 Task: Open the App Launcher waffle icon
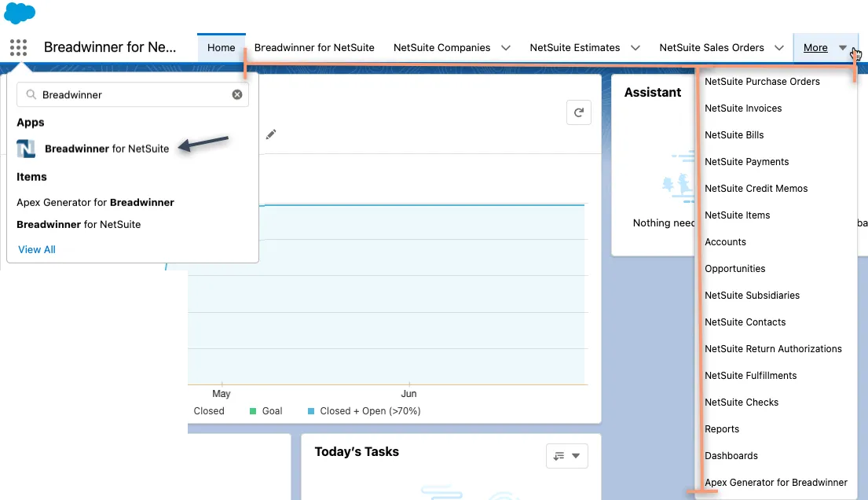pyautogui.click(x=18, y=48)
